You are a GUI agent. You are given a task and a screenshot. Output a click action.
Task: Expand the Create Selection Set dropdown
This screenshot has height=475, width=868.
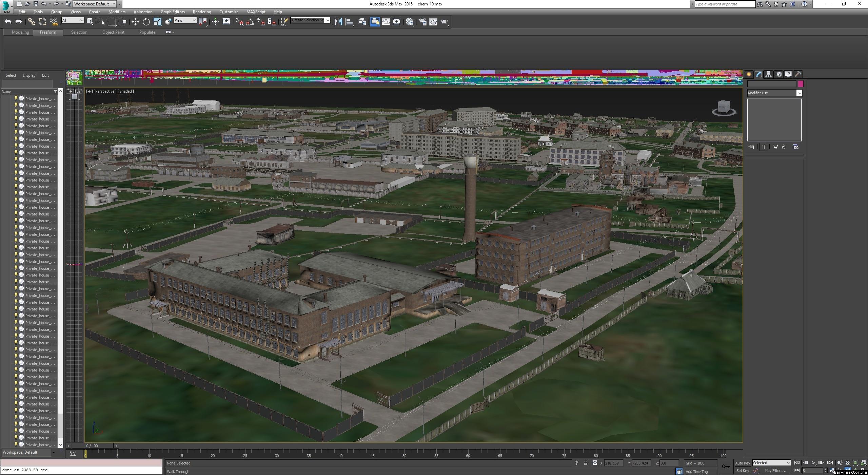click(328, 20)
